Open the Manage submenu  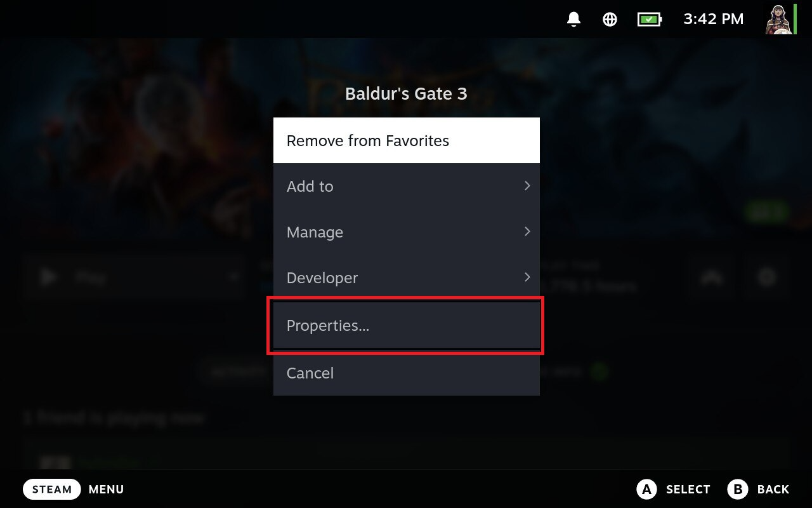point(407,232)
